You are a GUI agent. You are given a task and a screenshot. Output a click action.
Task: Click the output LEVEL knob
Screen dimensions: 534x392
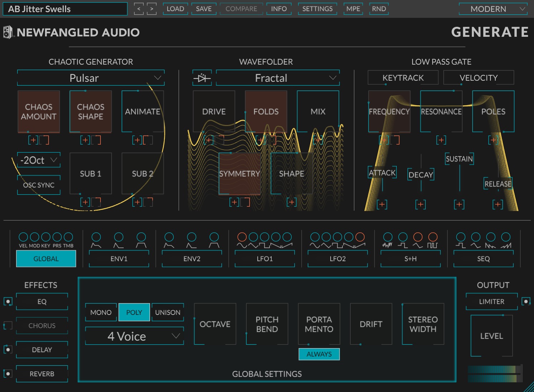coord(492,336)
